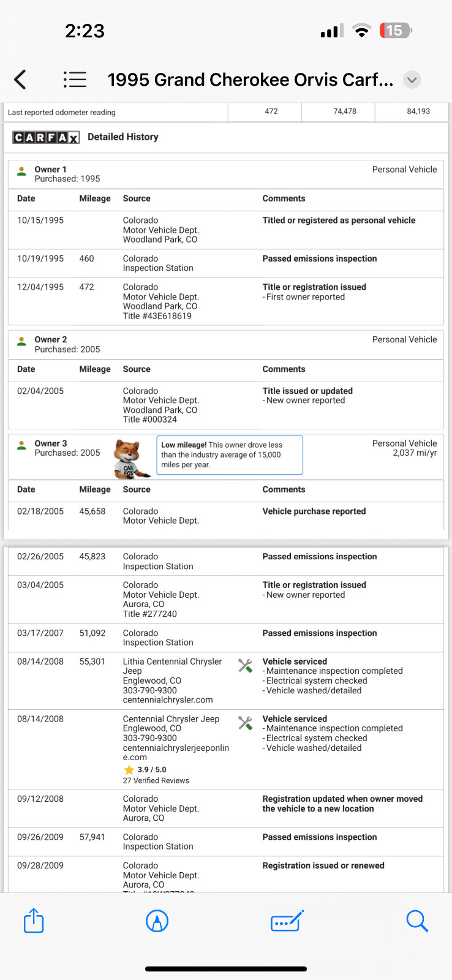This screenshot has width=452, height=980.
Task: Tap the share icon in bottom toolbar
Action: pyautogui.click(x=34, y=921)
